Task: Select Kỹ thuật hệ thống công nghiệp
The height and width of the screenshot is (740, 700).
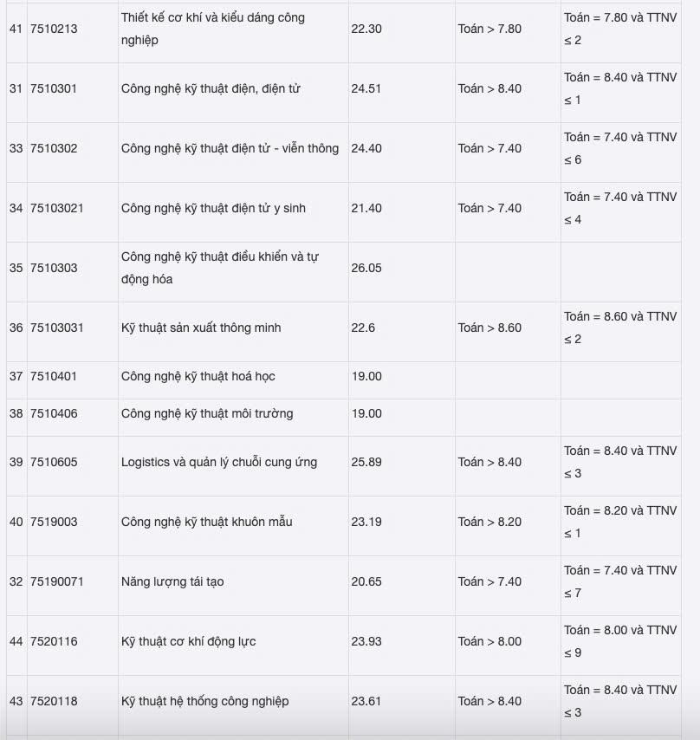Action: (204, 701)
